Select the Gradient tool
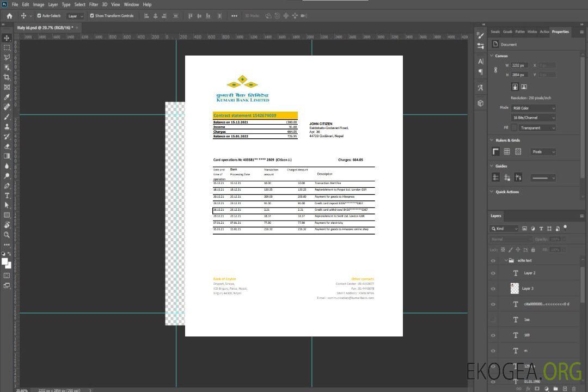The image size is (588, 392). (7, 156)
